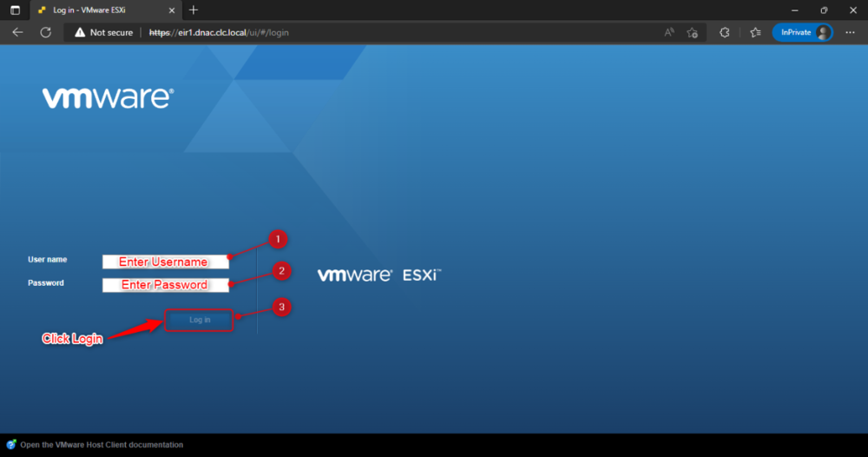Restore down the browser window
The width and height of the screenshot is (868, 457).
825,10
